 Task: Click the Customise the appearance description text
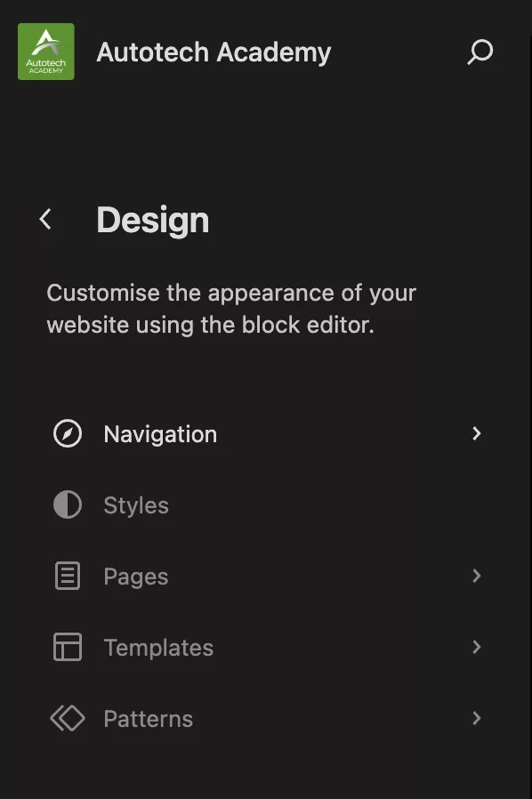(231, 309)
